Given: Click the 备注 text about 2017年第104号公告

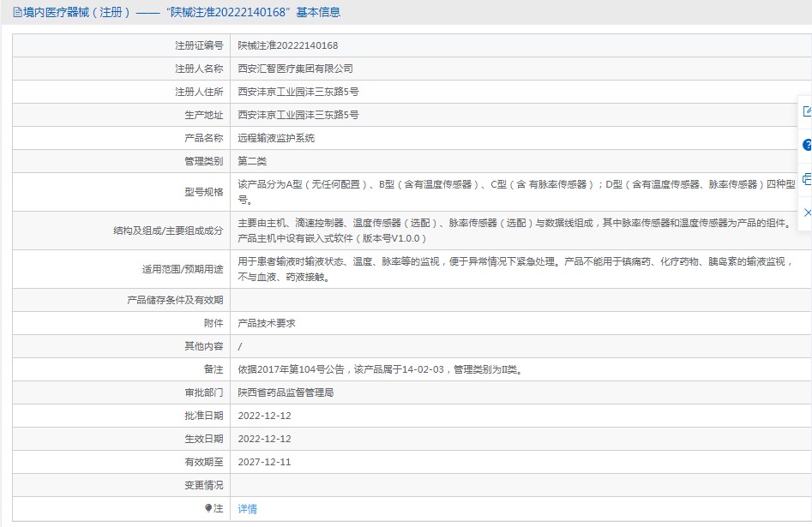Looking at the screenshot, I should tap(381, 369).
